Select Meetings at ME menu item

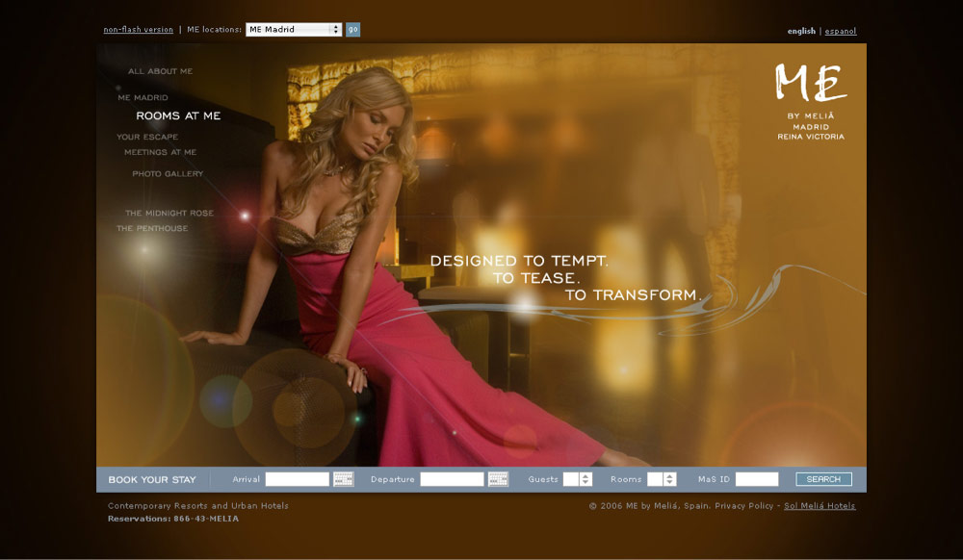(160, 152)
